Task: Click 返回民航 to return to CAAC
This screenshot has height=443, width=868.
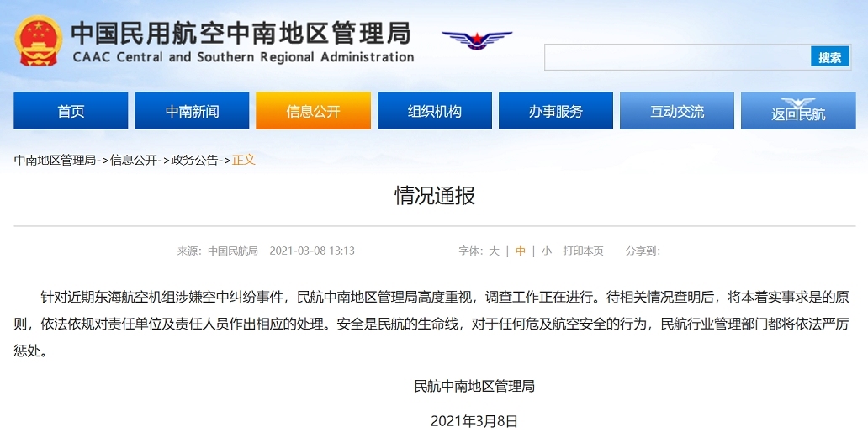Action: coord(798,111)
